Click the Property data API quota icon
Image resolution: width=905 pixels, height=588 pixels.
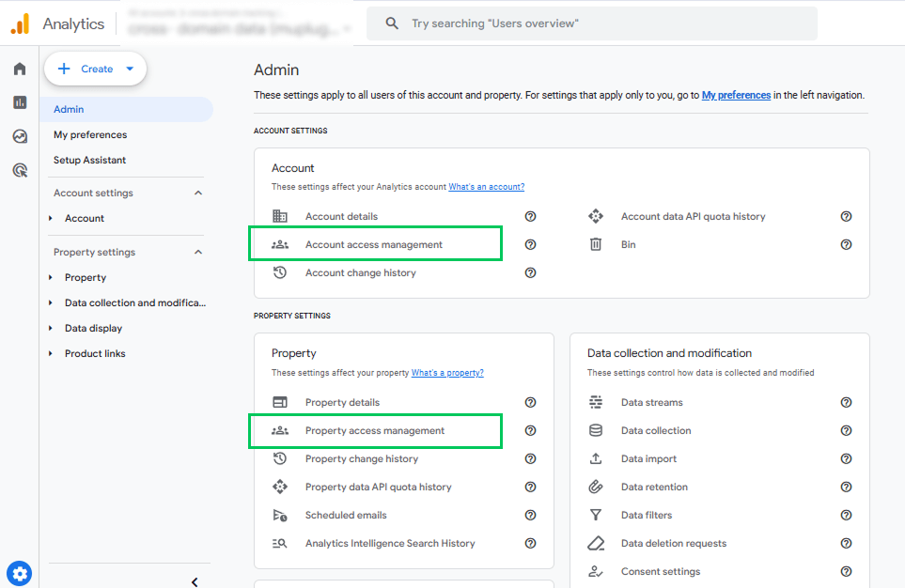[280, 487]
